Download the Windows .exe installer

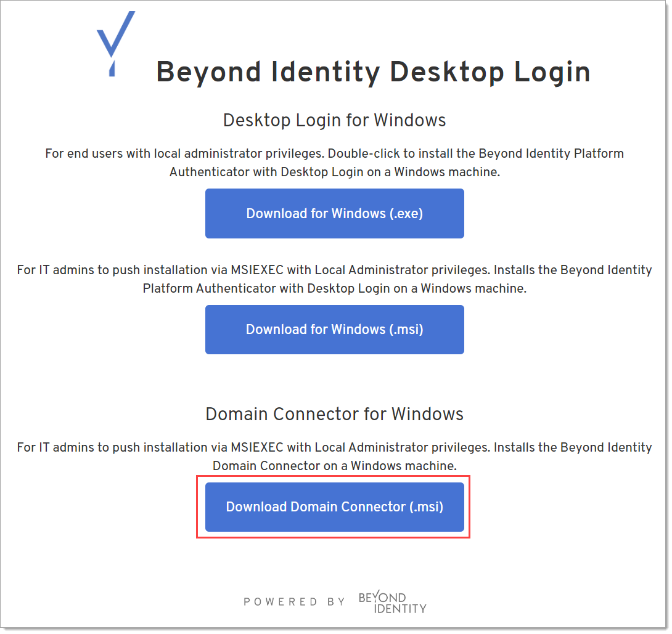pyautogui.click(x=334, y=214)
